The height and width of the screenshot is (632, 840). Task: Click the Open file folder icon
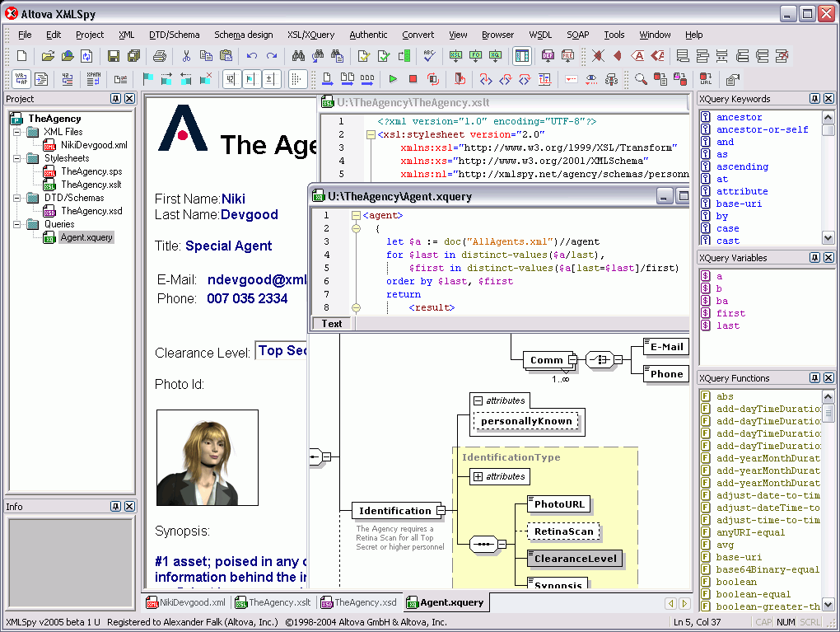click(x=48, y=56)
